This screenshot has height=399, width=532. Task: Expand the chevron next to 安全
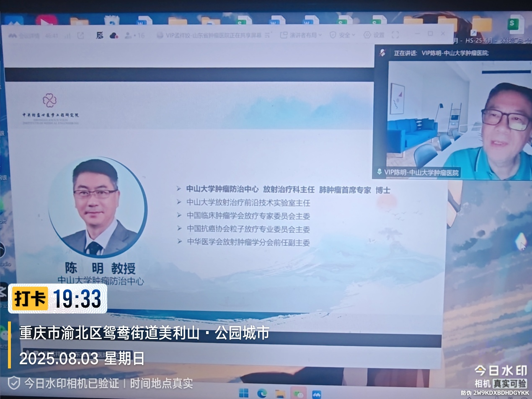pyautogui.click(x=353, y=35)
